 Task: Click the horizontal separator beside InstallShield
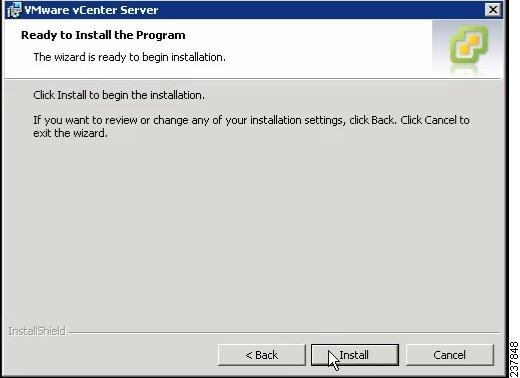284,332
